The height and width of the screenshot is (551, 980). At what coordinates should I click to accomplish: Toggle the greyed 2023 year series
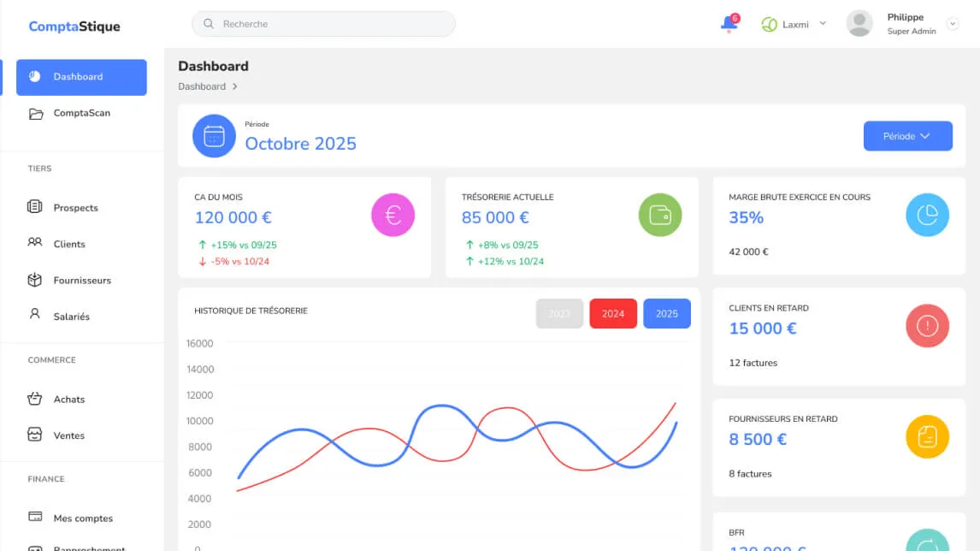(x=559, y=313)
